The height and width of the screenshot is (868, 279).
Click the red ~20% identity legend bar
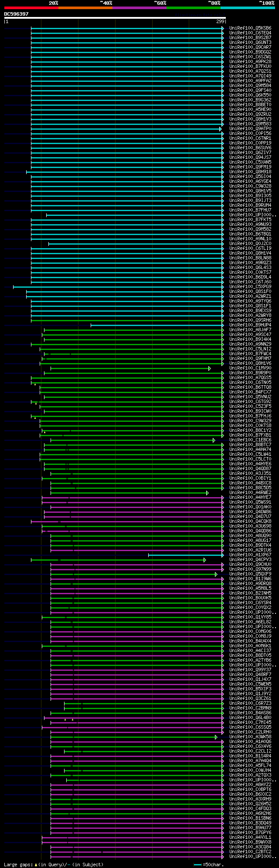point(31,8)
